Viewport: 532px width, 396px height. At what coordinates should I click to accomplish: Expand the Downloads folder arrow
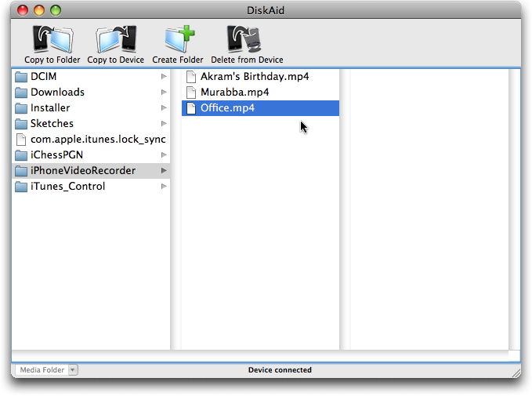(x=164, y=92)
